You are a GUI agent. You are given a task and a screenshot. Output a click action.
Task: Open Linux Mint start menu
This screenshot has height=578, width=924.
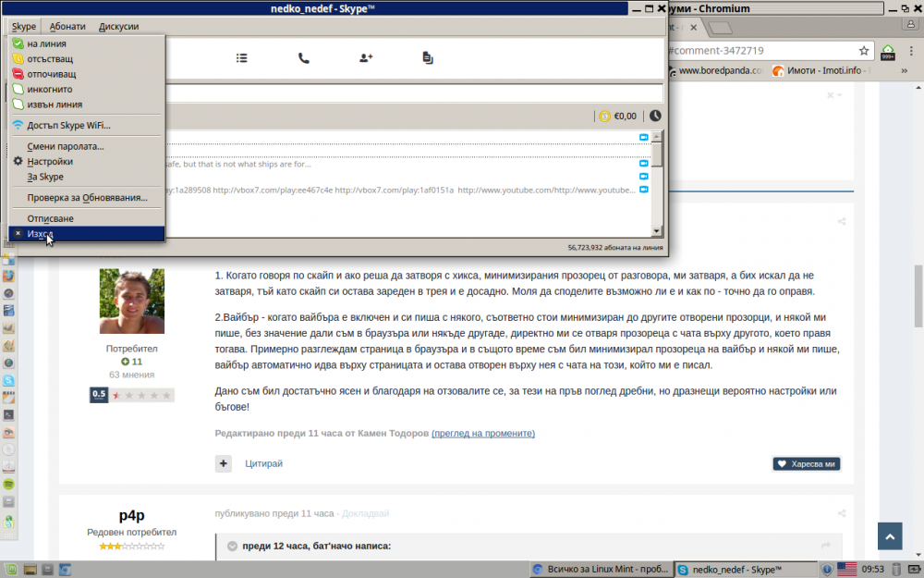(12, 569)
